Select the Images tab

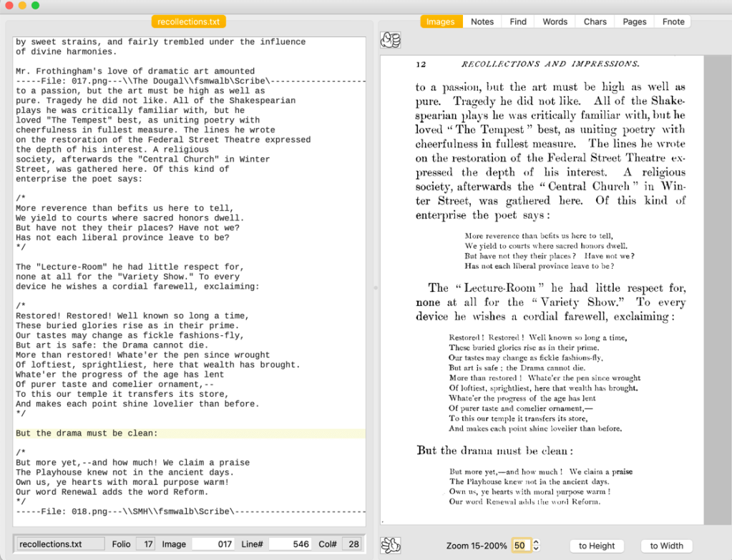coord(440,21)
